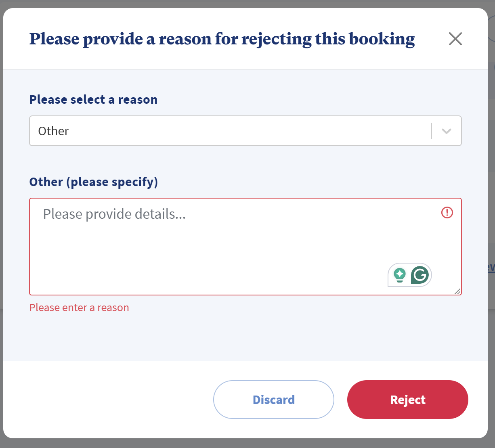Click the Grammarly lightbulb suggestion icon
495x448 pixels.
click(400, 275)
